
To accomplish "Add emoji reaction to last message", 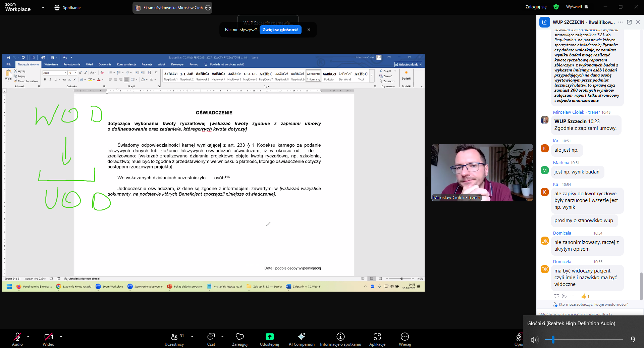I will pyautogui.click(x=564, y=296).
